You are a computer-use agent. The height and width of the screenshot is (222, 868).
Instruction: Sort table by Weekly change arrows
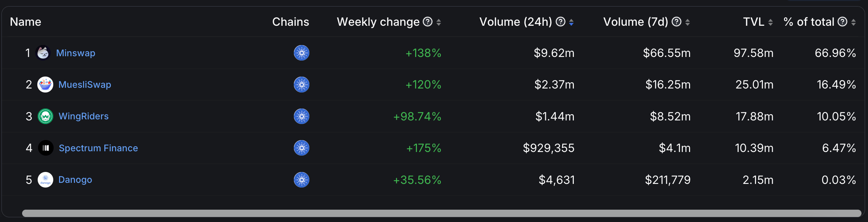pos(439,22)
